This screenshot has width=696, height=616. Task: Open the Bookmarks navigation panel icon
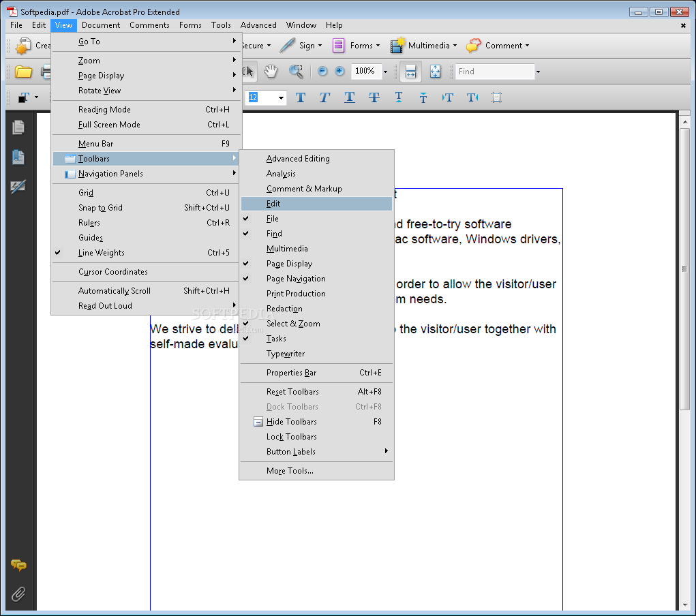[18, 157]
